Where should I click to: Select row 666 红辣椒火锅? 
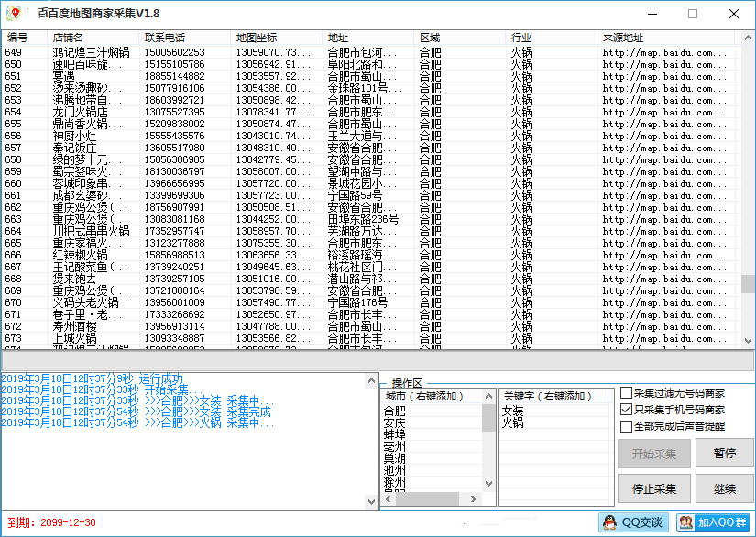pyautogui.click(x=369, y=255)
